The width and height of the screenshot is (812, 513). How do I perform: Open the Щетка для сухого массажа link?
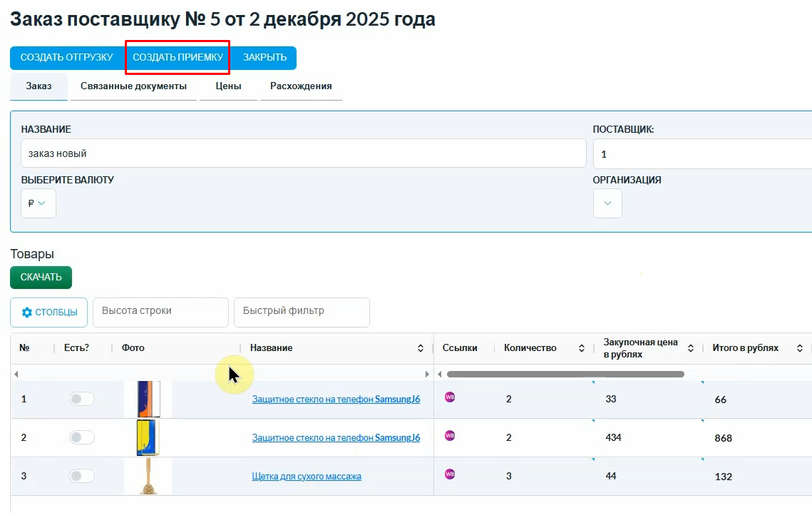click(307, 477)
